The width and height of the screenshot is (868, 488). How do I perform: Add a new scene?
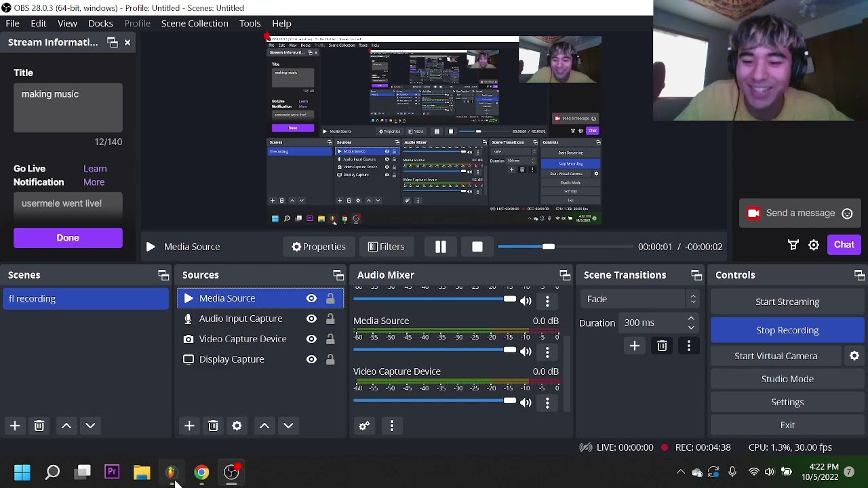tap(15, 426)
